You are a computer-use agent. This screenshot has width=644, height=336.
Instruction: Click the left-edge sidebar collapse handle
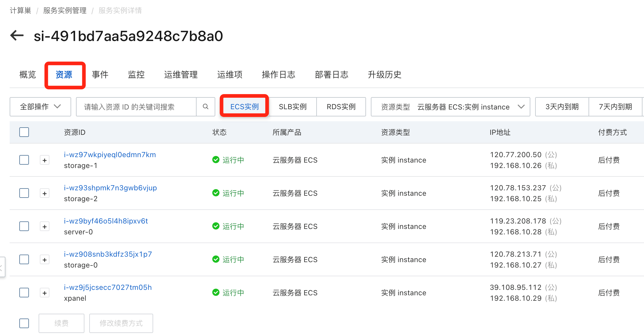(2, 267)
